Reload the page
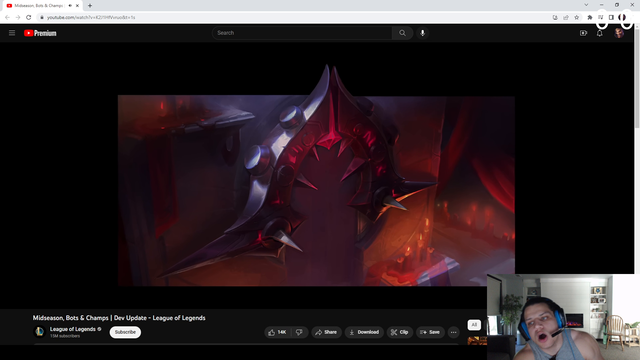The height and width of the screenshot is (360, 640). [29, 17]
